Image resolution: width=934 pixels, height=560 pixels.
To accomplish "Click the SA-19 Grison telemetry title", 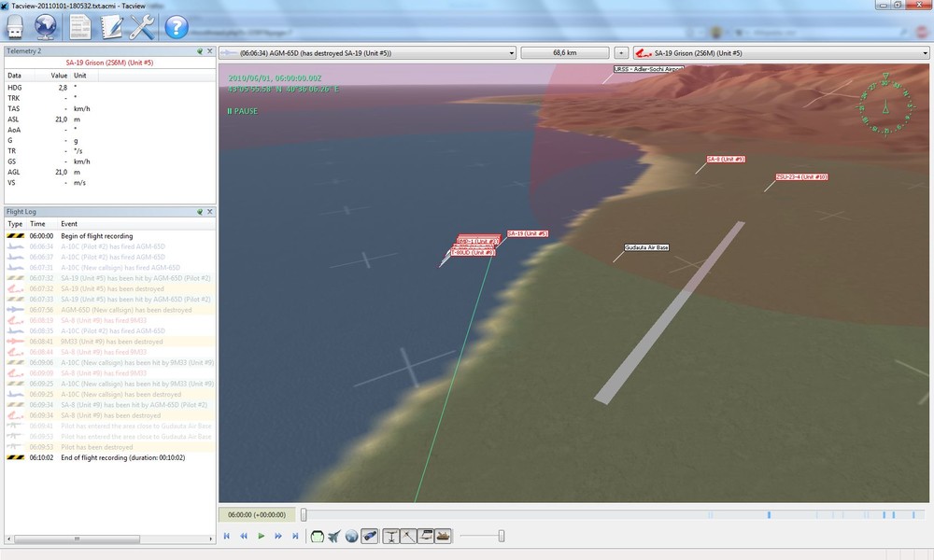I will (109, 63).
